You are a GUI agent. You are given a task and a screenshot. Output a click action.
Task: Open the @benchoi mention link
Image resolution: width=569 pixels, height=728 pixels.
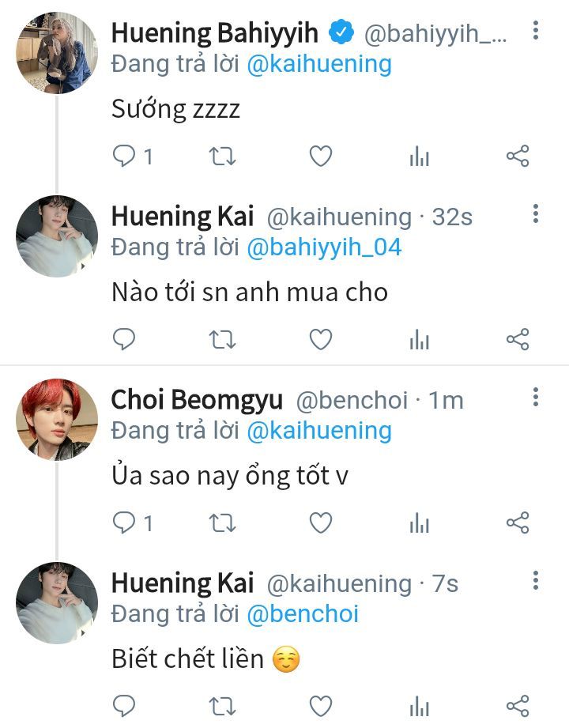(x=303, y=614)
